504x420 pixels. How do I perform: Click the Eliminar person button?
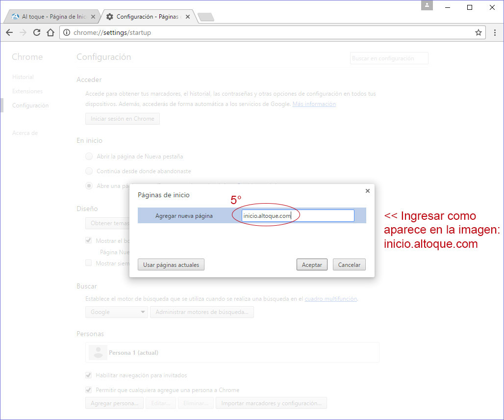(196, 403)
